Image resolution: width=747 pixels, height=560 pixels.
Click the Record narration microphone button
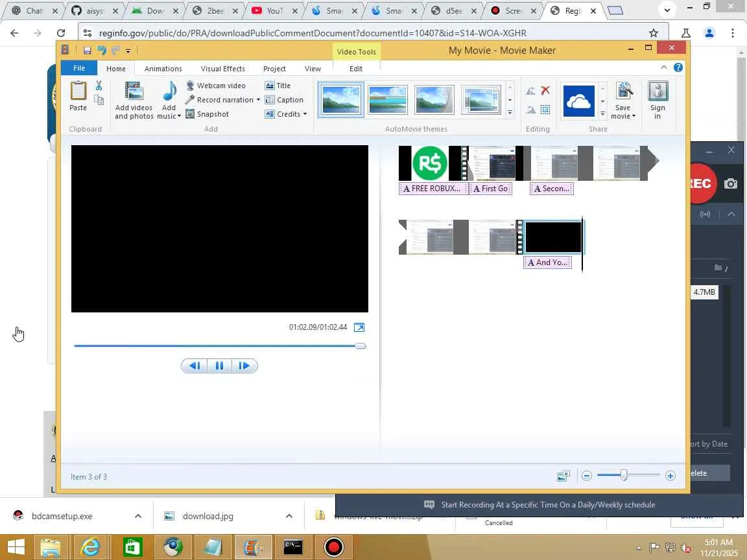(x=220, y=100)
